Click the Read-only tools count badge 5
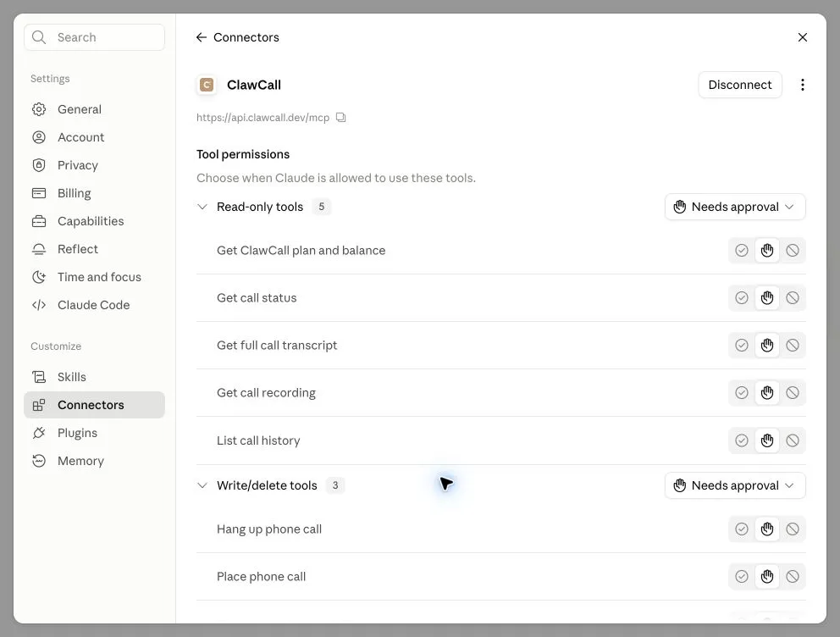This screenshot has width=840, height=637. 322,207
